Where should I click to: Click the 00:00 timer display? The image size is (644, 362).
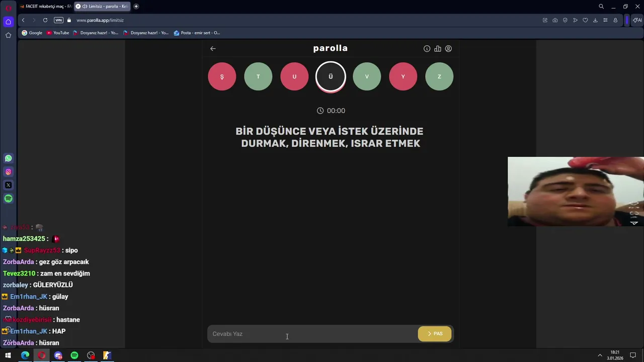point(331,111)
